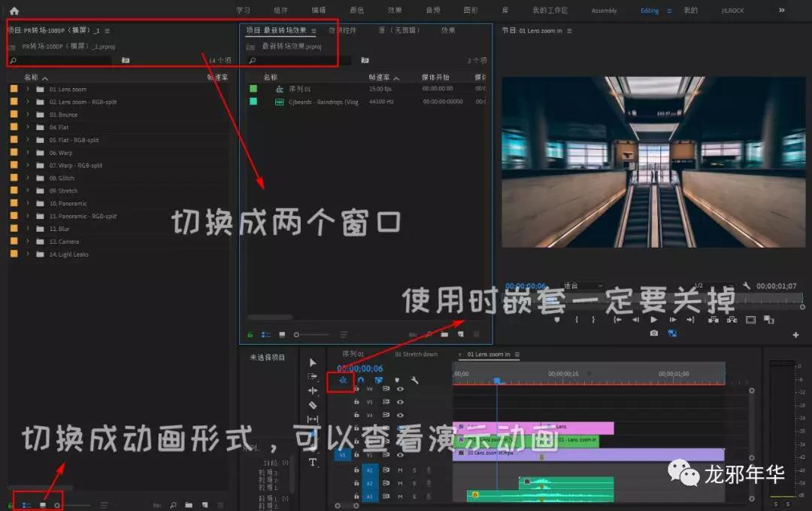This screenshot has height=511, width=812.
Task: Mute audio track A1
Action: [400, 470]
